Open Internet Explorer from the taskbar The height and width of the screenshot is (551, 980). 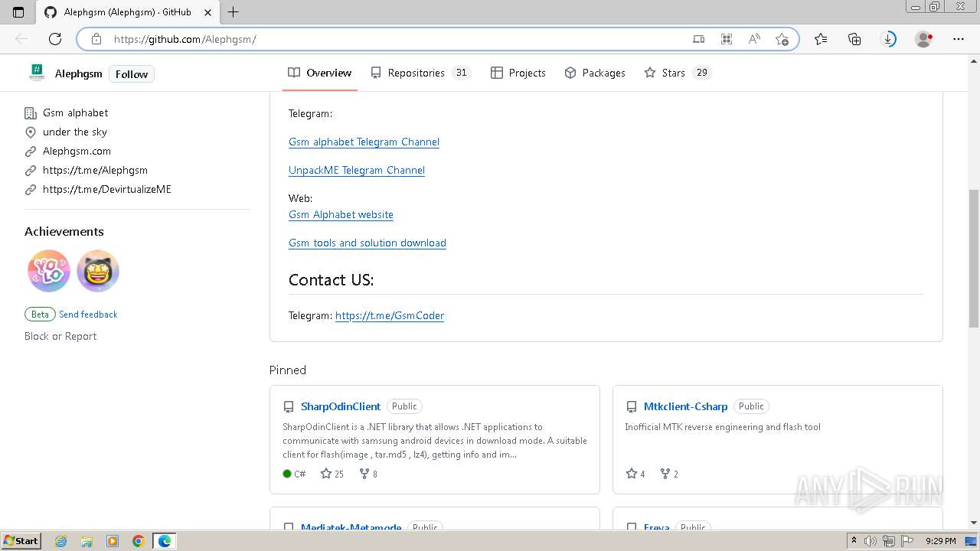pyautogui.click(x=60, y=541)
